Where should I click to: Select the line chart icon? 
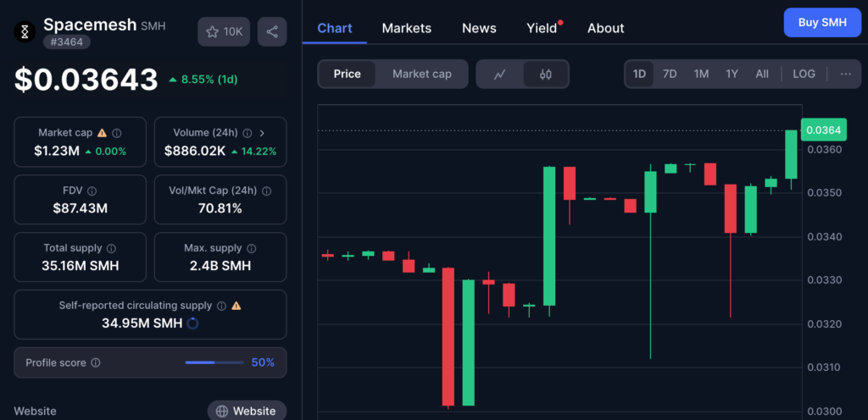click(500, 74)
